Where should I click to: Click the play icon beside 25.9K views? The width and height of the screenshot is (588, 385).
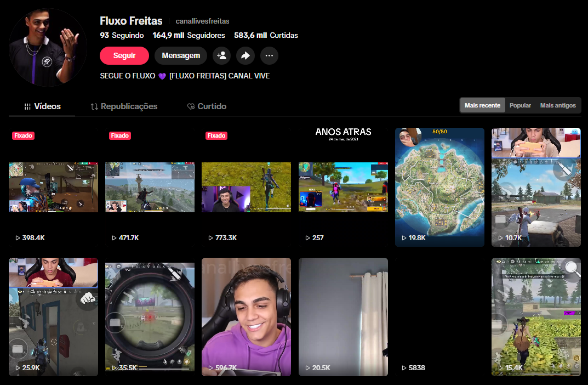[18, 368]
